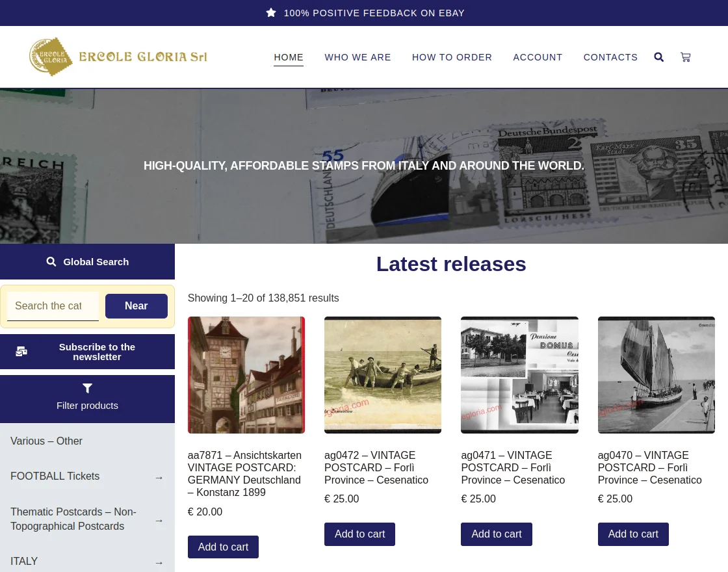Image resolution: width=728 pixels, height=572 pixels.
Task: Expand the ITALY category arrow
Action: pos(159,562)
